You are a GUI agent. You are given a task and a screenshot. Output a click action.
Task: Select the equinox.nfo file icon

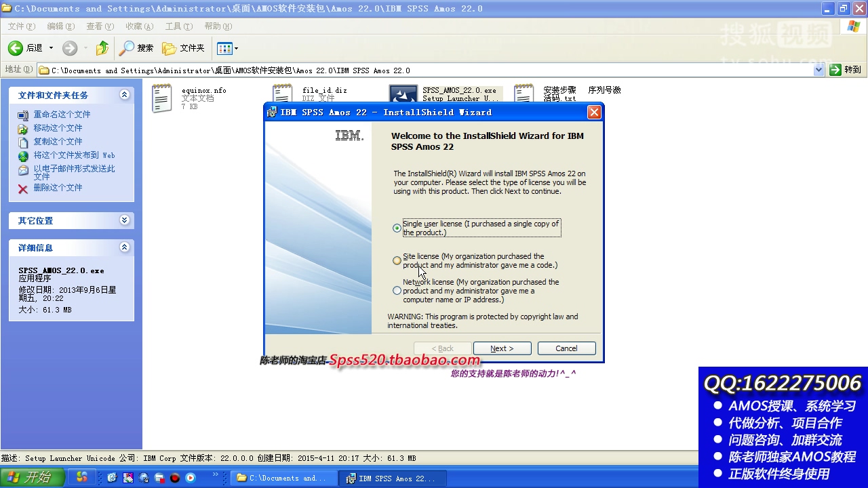tap(162, 99)
